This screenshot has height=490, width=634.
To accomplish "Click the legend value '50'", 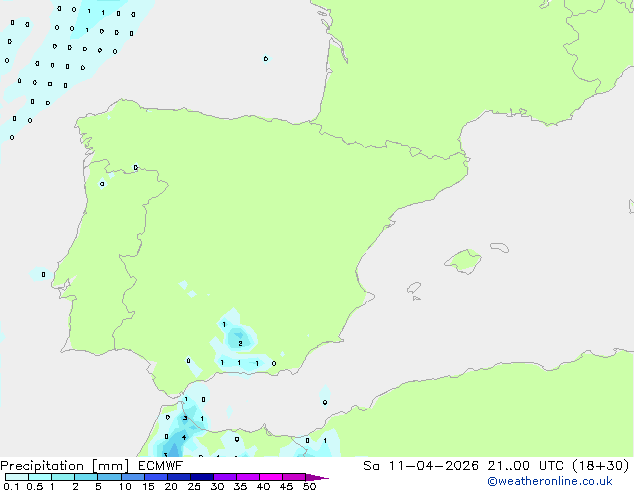I will coord(310,486).
